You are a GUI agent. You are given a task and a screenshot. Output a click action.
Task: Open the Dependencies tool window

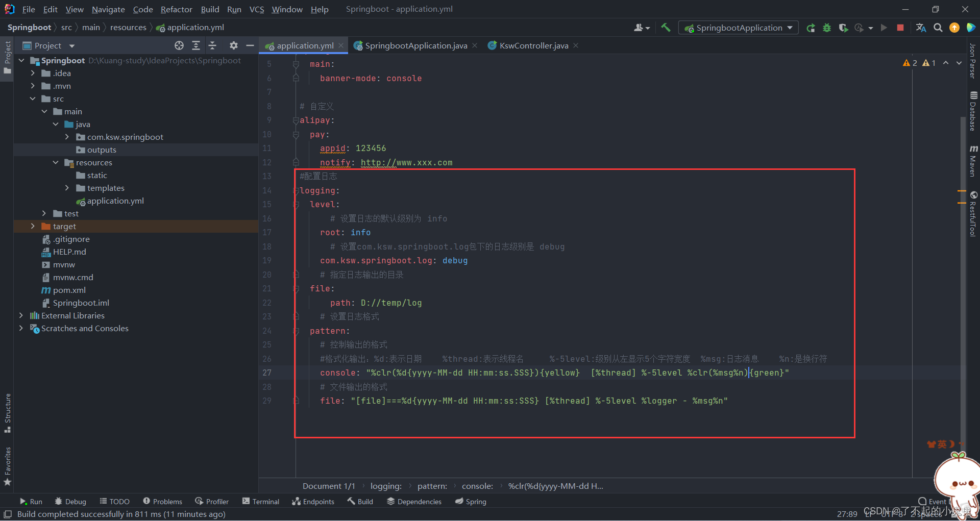[414, 501]
